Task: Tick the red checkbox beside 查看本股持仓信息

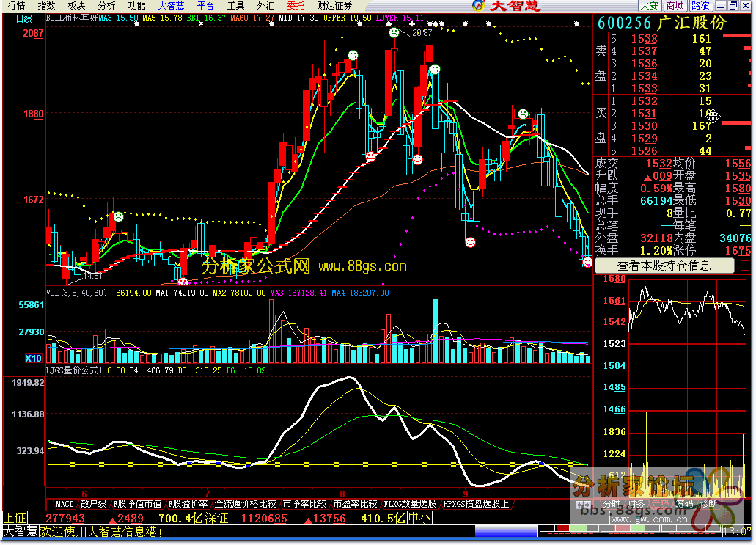Action: point(745,266)
